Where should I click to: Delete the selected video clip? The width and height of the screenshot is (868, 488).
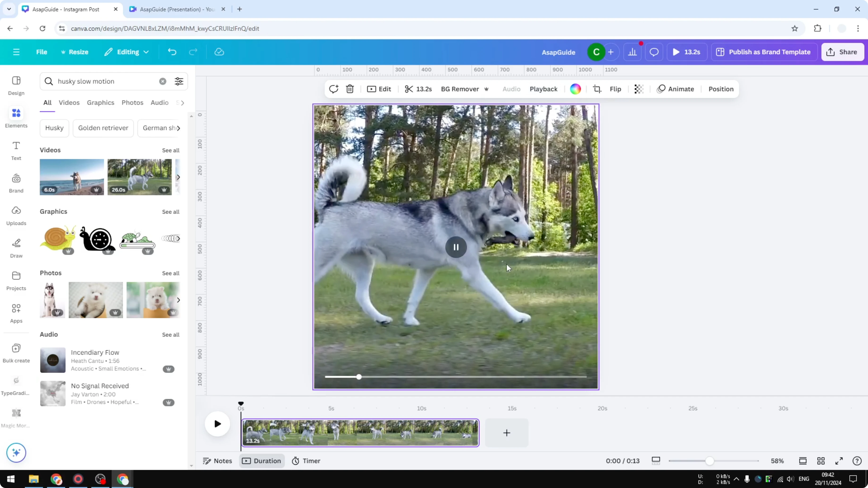350,89
